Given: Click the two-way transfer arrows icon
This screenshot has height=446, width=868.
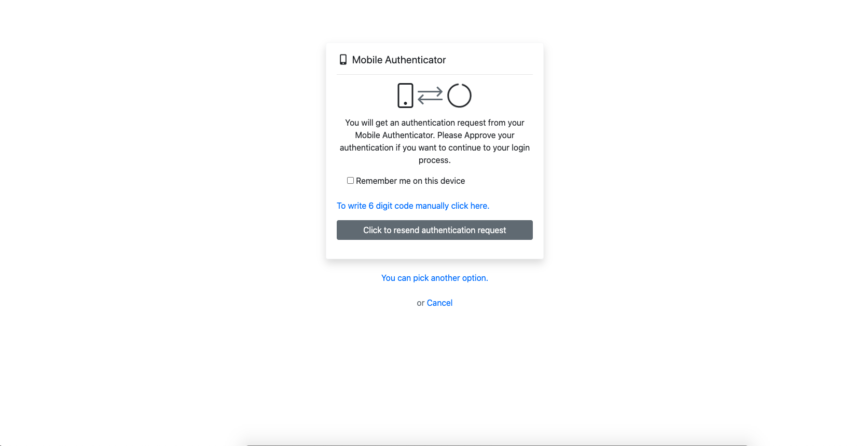Looking at the screenshot, I should pyautogui.click(x=430, y=96).
